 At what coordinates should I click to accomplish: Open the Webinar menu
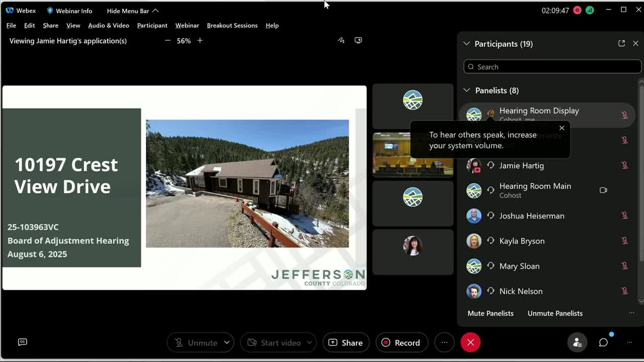tap(187, 25)
